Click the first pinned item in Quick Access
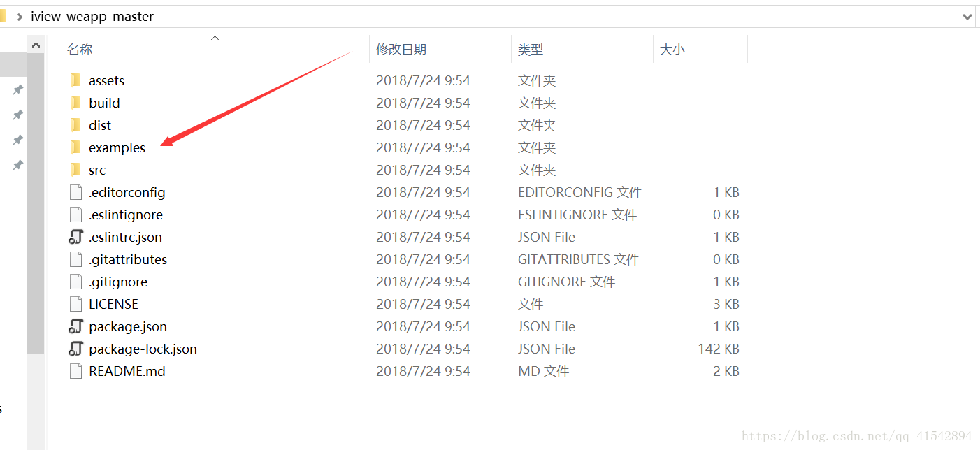980x450 pixels. [x=17, y=89]
